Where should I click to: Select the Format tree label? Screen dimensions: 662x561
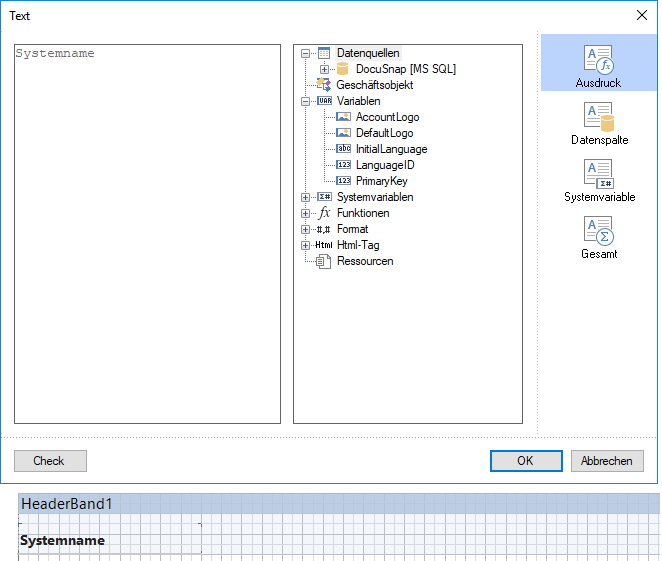click(353, 229)
